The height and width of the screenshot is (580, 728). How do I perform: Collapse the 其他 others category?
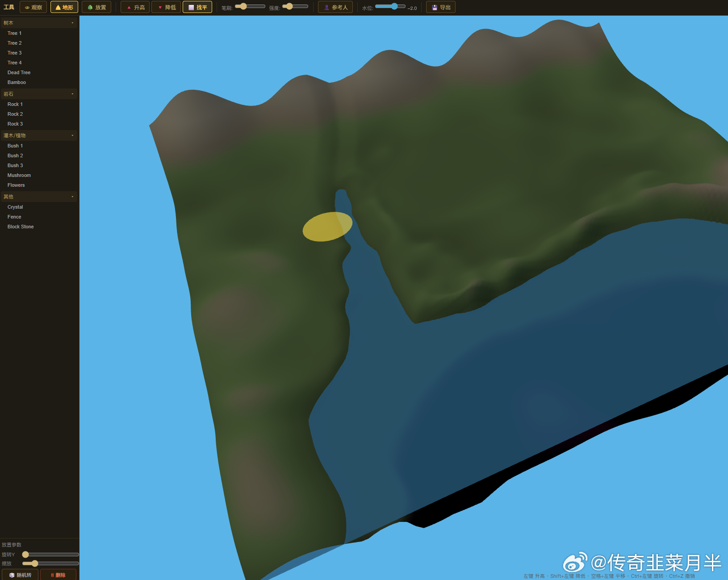coord(39,197)
